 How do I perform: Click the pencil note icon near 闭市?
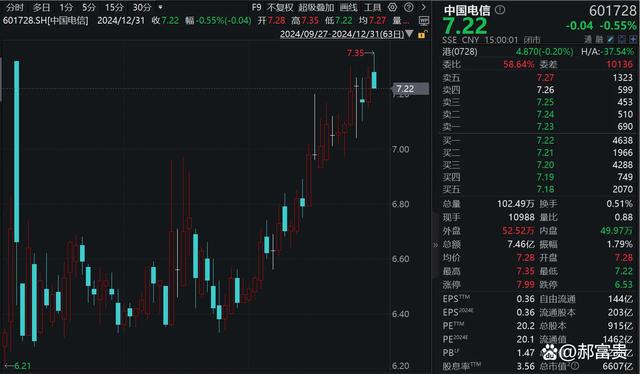click(x=611, y=40)
